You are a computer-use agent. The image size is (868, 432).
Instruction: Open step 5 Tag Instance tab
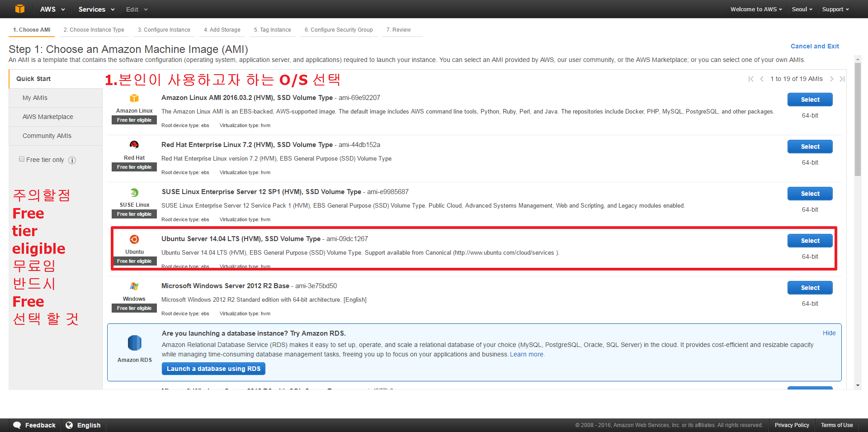273,30
